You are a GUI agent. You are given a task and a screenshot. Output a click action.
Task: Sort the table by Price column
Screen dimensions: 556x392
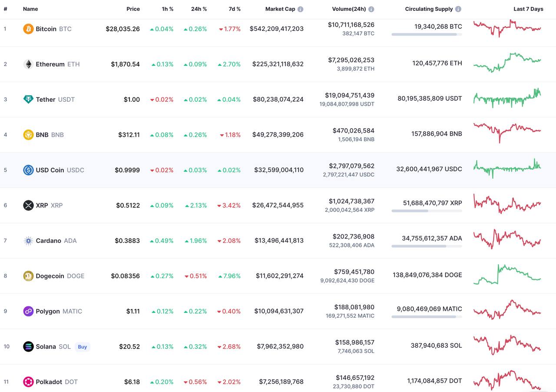133,9
